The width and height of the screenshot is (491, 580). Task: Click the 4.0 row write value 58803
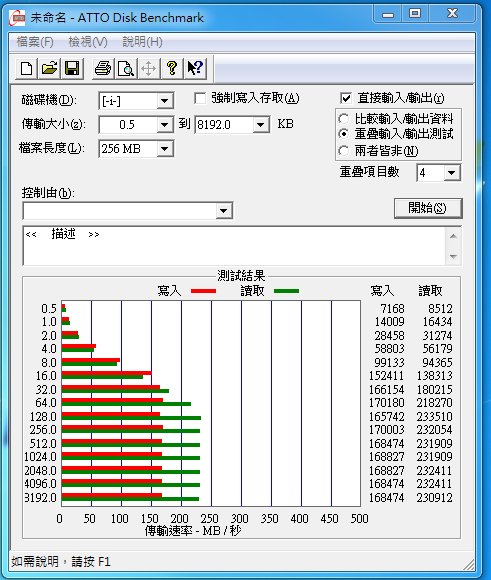(389, 348)
